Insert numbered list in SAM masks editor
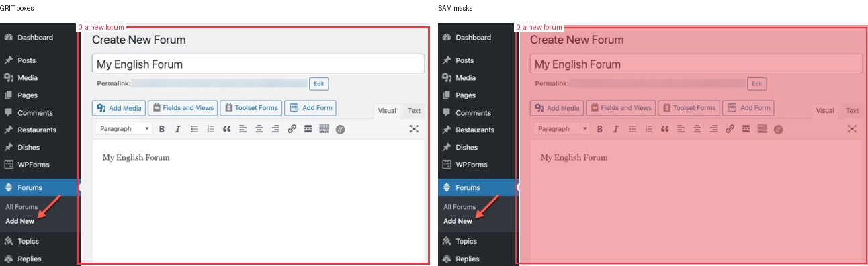 pyautogui.click(x=648, y=129)
